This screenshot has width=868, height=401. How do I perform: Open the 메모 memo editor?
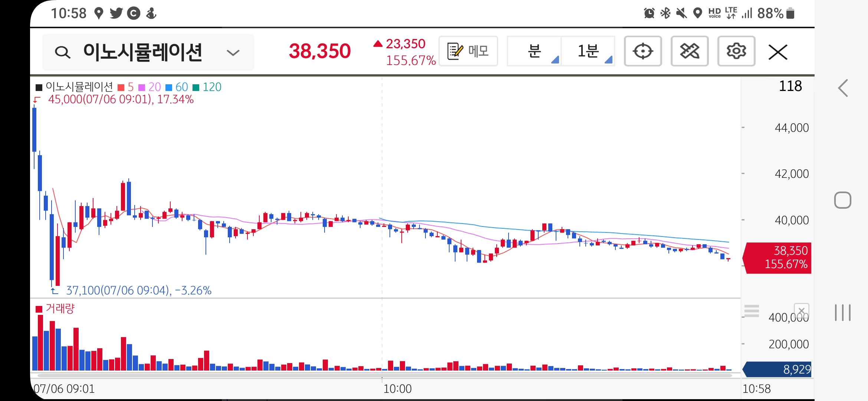point(468,51)
